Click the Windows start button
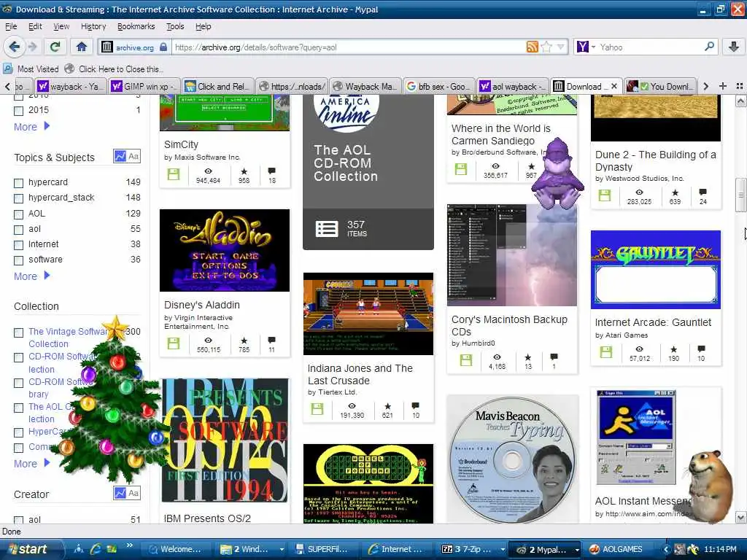 (x=31, y=549)
